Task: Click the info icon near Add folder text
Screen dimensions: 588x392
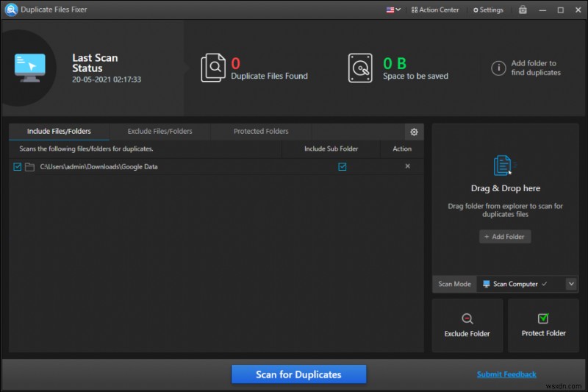Action: pyautogui.click(x=498, y=68)
